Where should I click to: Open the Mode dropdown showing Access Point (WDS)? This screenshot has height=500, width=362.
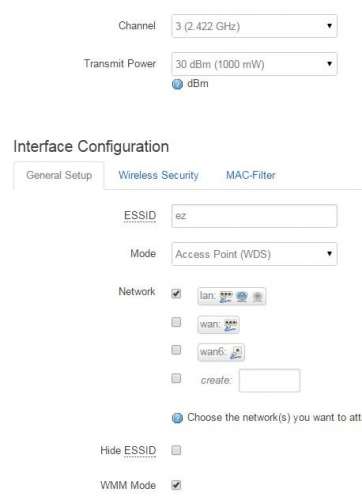(x=254, y=254)
